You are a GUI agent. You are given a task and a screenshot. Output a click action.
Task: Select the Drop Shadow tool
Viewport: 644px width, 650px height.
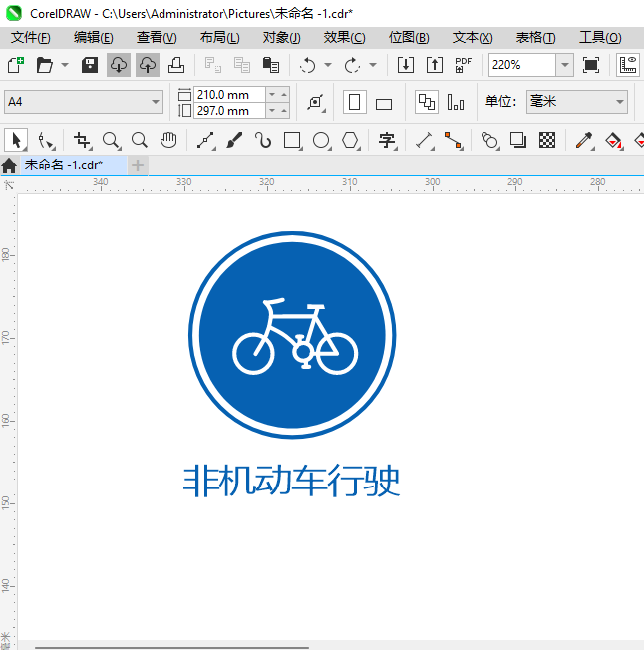[518, 141]
